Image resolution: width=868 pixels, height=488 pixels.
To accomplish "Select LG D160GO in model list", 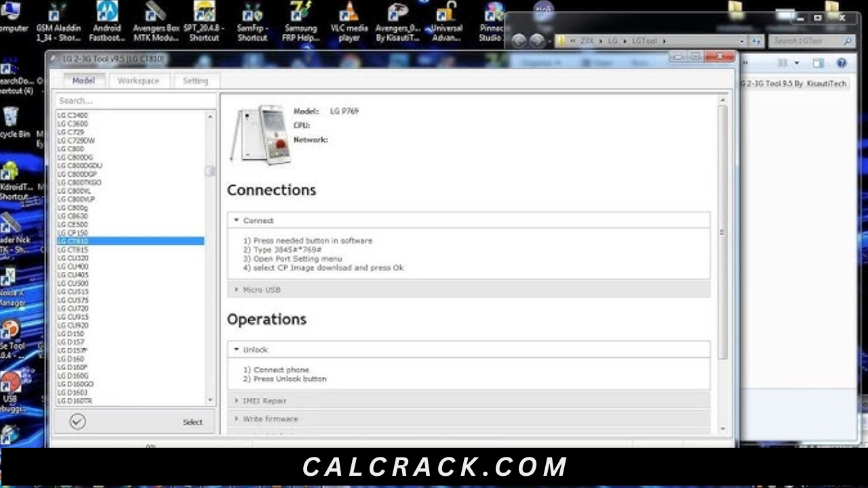I will [130, 384].
